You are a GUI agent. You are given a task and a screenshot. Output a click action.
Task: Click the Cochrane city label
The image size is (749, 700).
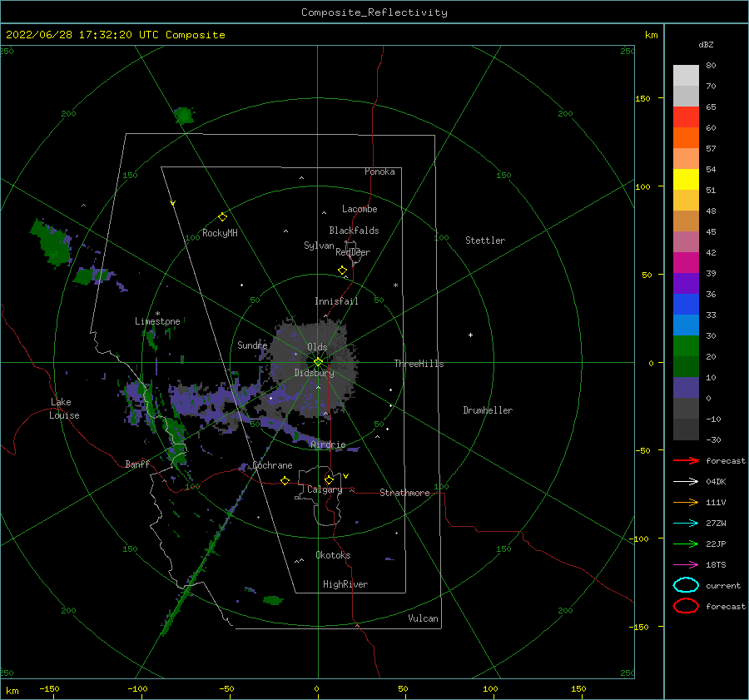click(x=272, y=465)
